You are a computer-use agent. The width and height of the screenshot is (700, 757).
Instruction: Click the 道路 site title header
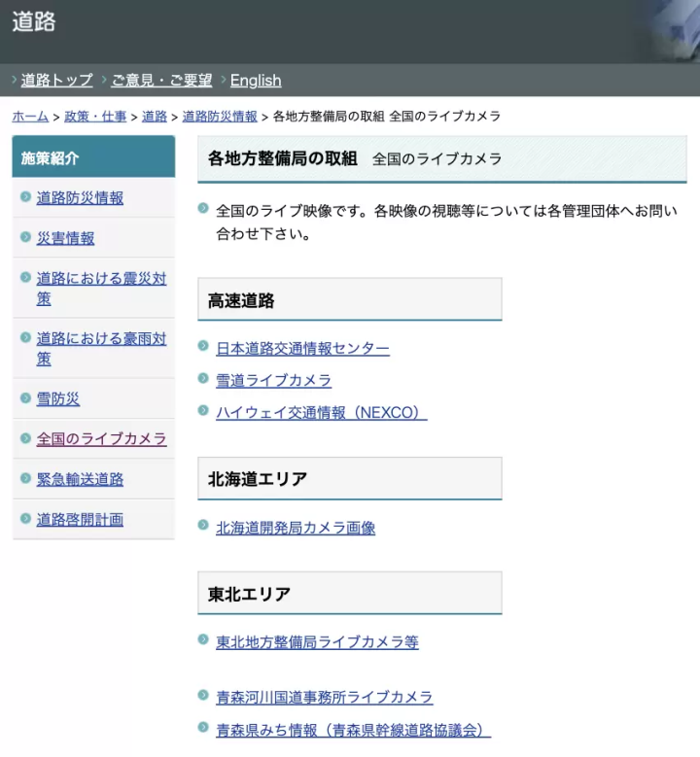tap(34, 21)
